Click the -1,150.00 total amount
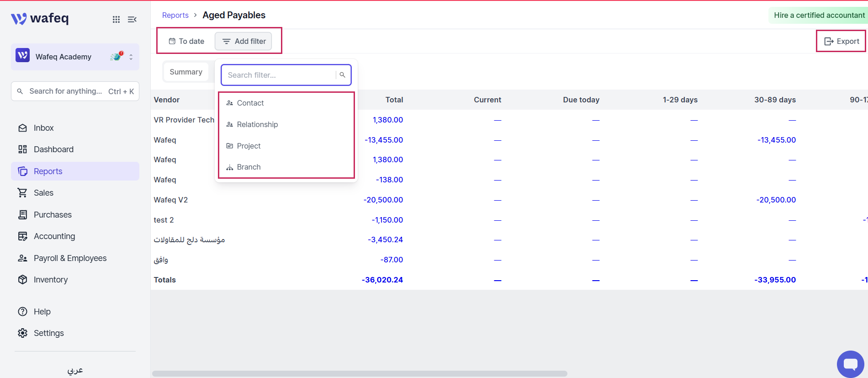This screenshot has width=868, height=378. click(x=387, y=220)
